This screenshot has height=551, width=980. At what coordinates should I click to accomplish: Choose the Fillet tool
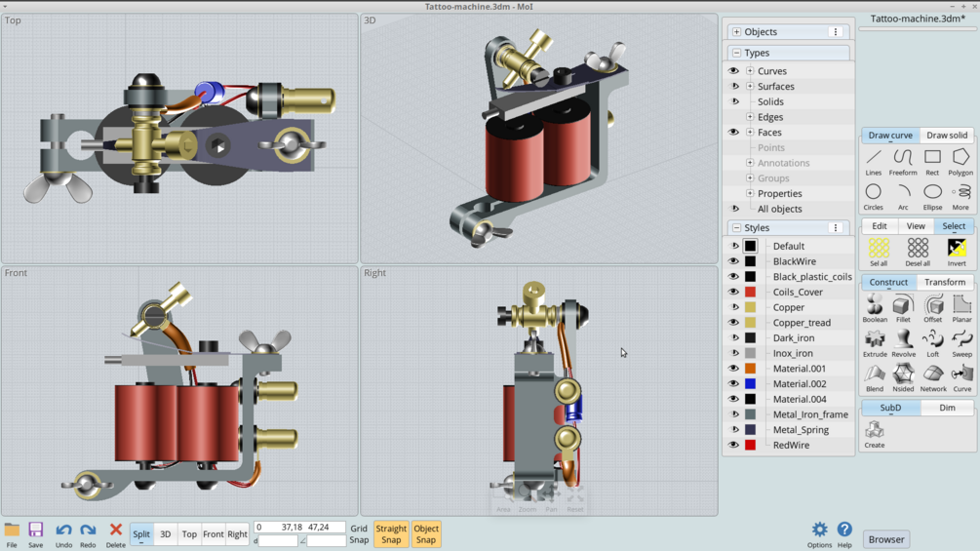pyautogui.click(x=903, y=308)
